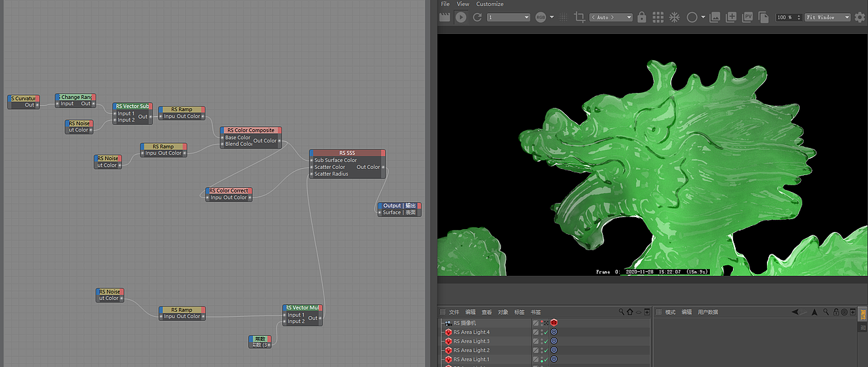This screenshot has height=367, width=868.
Task: Open the render view File menu
Action: [446, 4]
